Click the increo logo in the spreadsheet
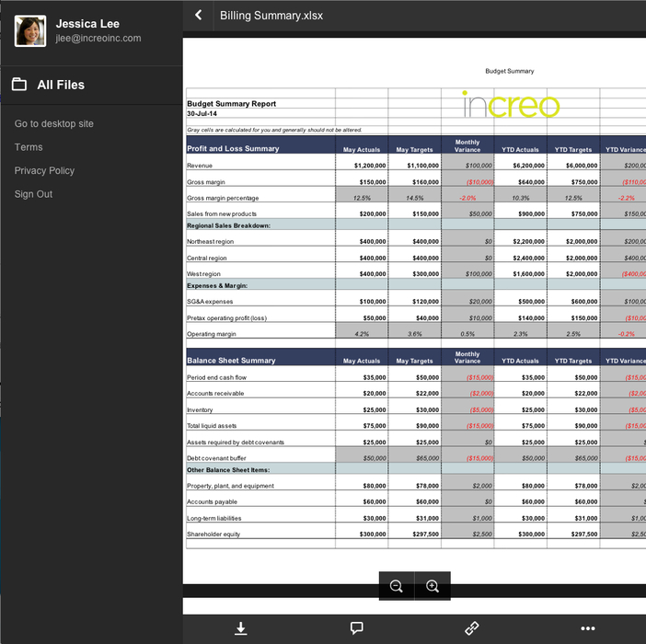Image resolution: width=646 pixels, height=644 pixels. pos(511,105)
